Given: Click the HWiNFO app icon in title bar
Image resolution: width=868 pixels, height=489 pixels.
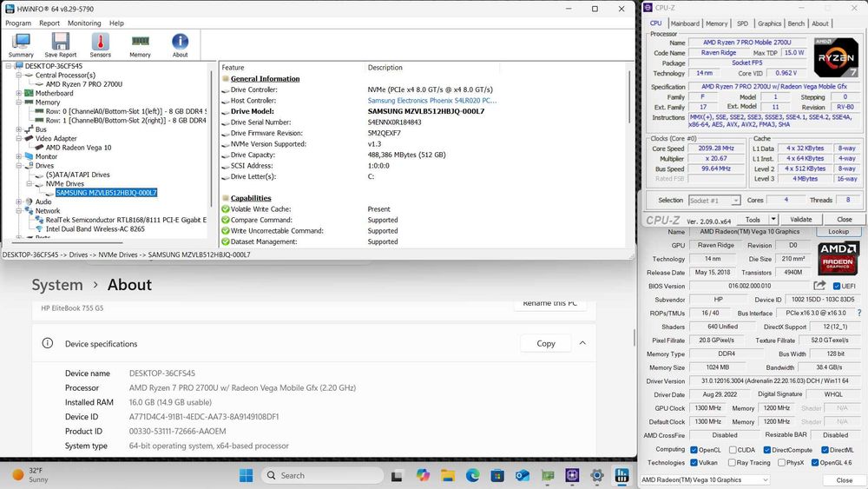Looking at the screenshot, I should click(10, 9).
